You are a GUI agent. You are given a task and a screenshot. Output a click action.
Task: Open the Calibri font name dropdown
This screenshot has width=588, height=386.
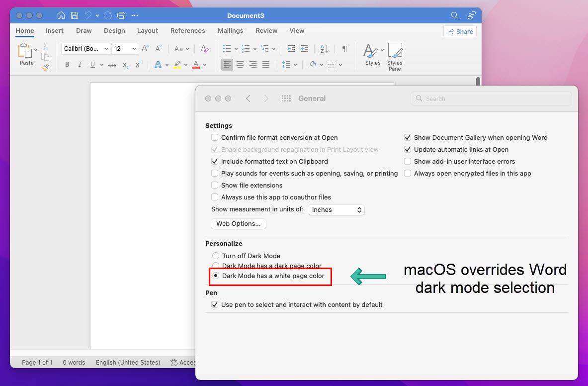pyautogui.click(x=106, y=49)
